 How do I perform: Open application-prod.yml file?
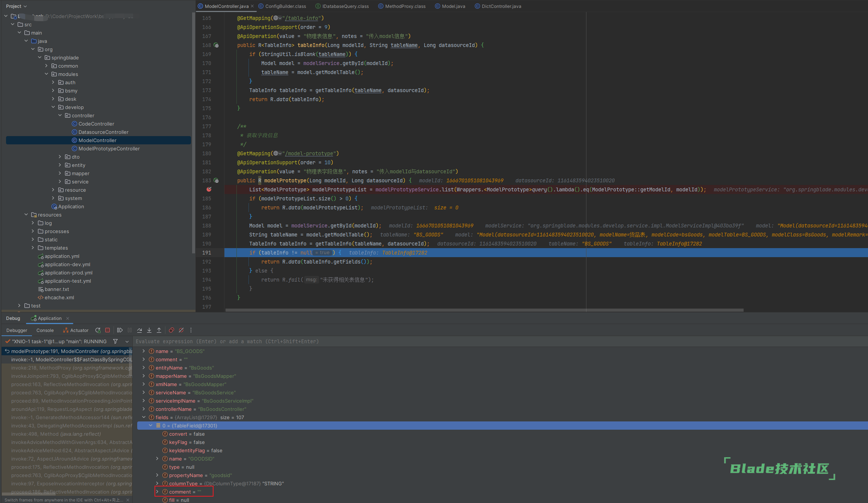pyautogui.click(x=68, y=273)
